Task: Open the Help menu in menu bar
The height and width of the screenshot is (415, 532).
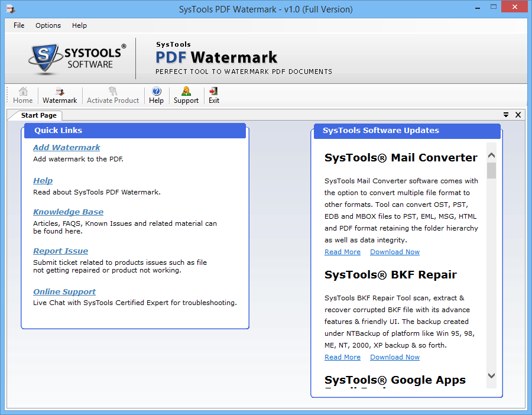Action: (x=79, y=25)
